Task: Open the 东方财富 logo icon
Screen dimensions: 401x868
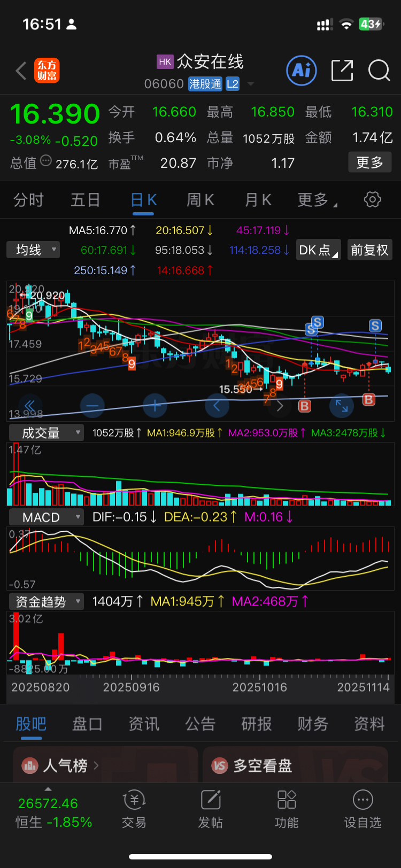Action: pos(47,71)
